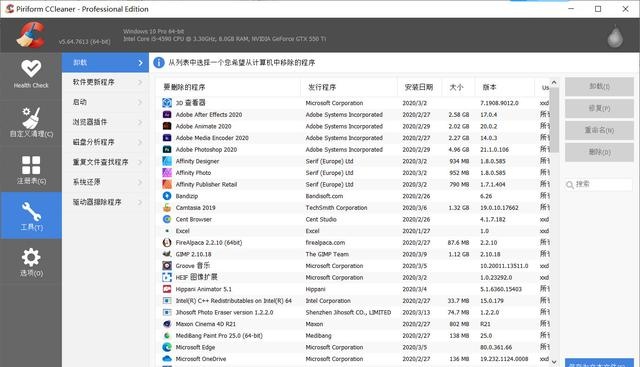Expand chevron beside 驱动器擦除程序
The width and height of the screenshot is (640, 367).
[140, 202]
